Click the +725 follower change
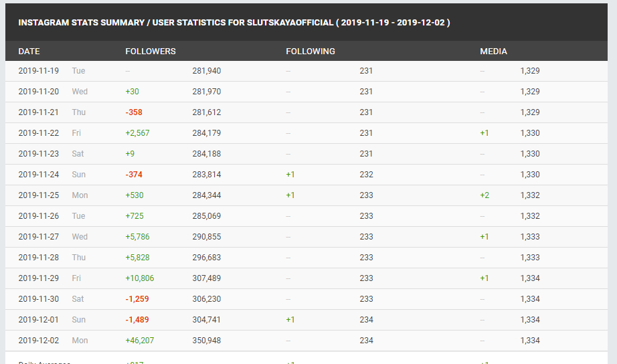 click(x=135, y=216)
